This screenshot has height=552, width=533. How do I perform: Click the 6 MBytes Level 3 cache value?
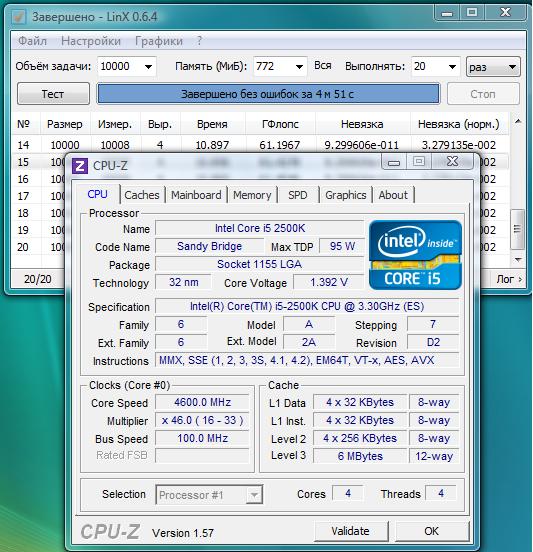pos(360,456)
